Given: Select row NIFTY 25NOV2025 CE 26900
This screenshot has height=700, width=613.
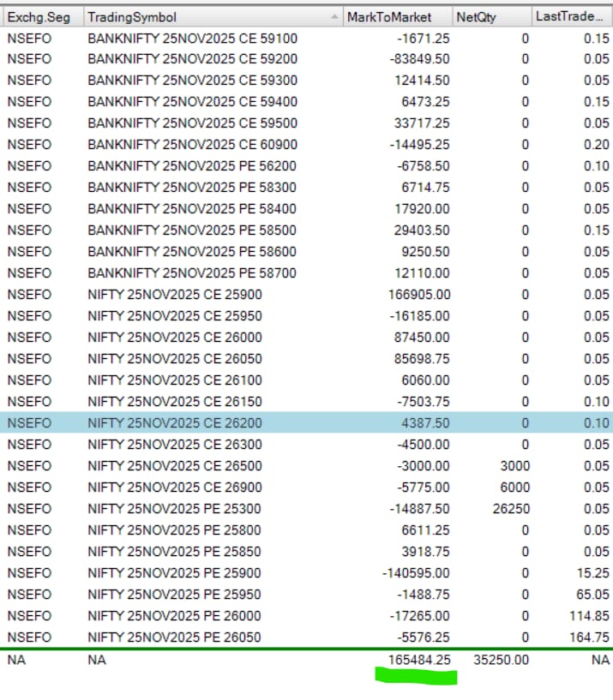Looking at the screenshot, I should 307,488.
